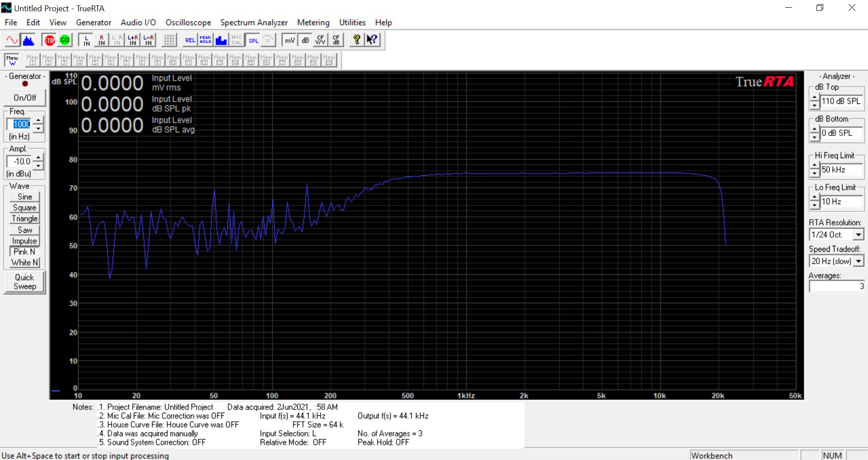Select the L+R IN input button

click(133, 40)
